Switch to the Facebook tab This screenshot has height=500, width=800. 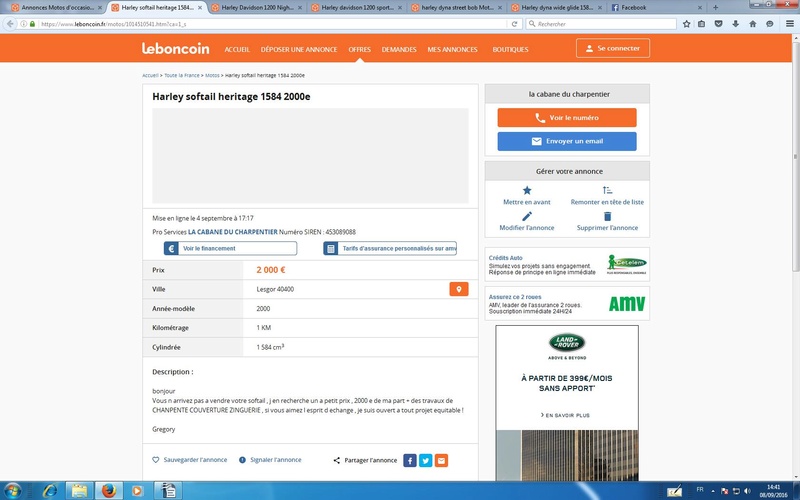[657, 8]
